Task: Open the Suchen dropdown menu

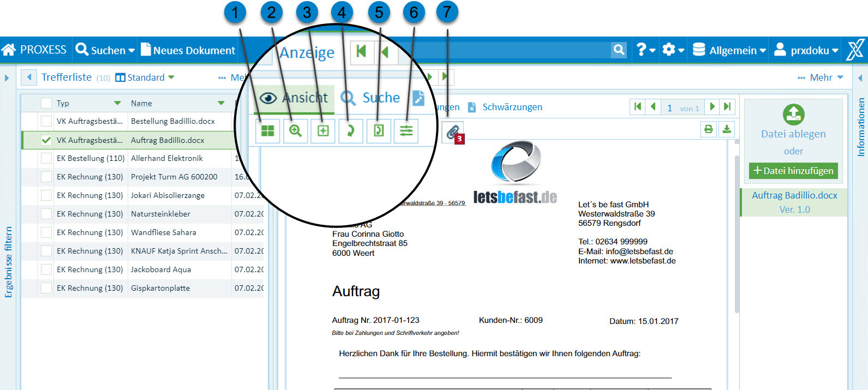Action: pyautogui.click(x=105, y=50)
